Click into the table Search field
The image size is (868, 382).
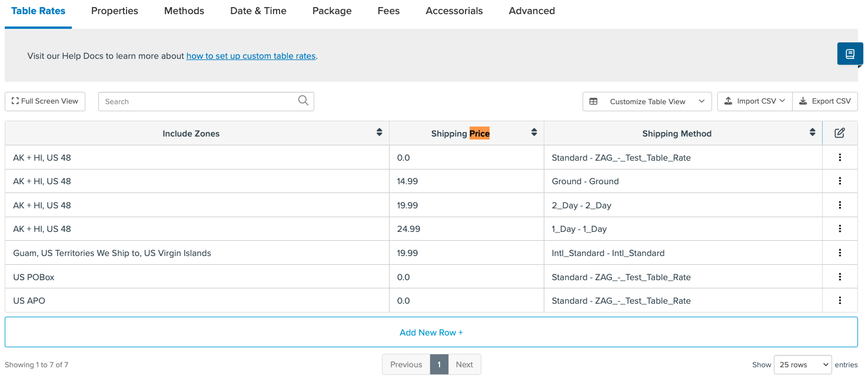point(197,102)
